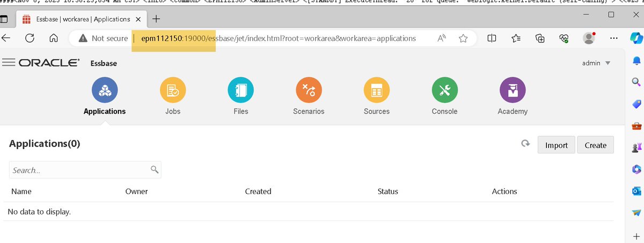Click the Create button
The image size is (644, 243).
coord(596,145)
